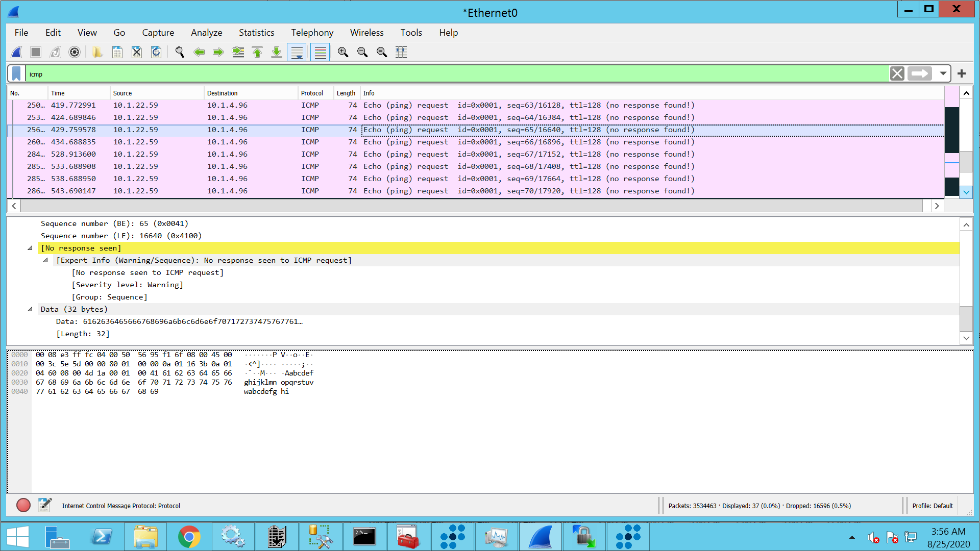Reload the capture file icon

[x=156, y=52]
